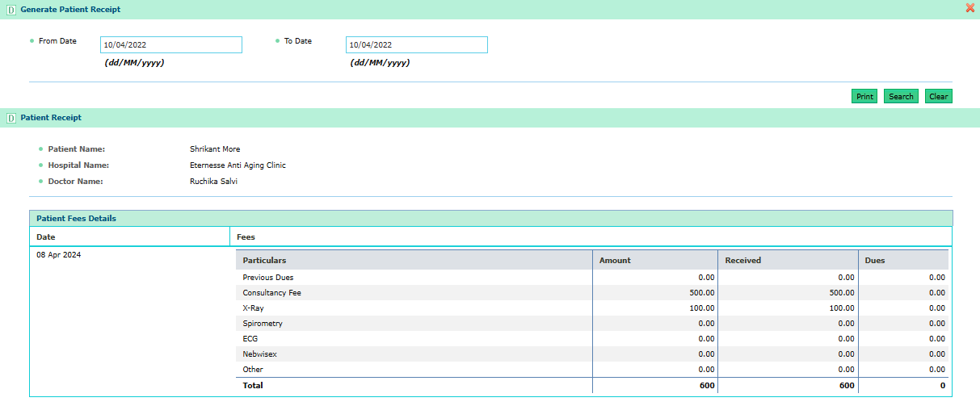
Task: Click the From Date label
Action: pos(57,40)
